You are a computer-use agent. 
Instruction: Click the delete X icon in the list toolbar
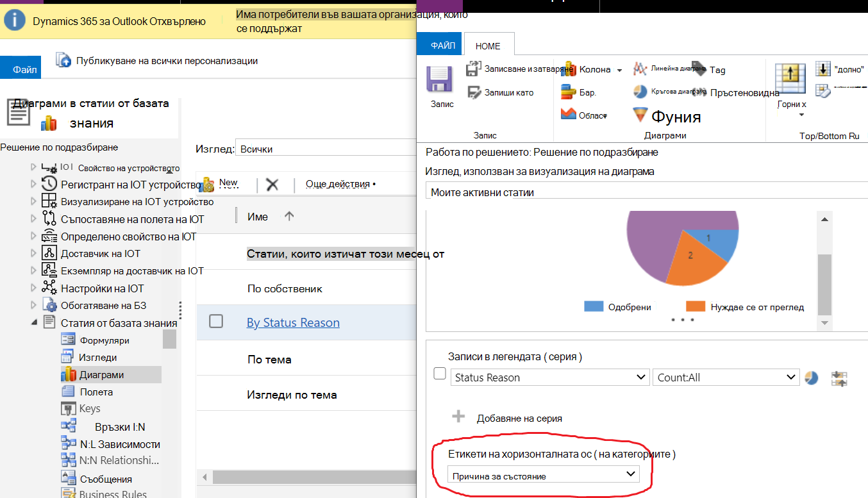(x=272, y=185)
